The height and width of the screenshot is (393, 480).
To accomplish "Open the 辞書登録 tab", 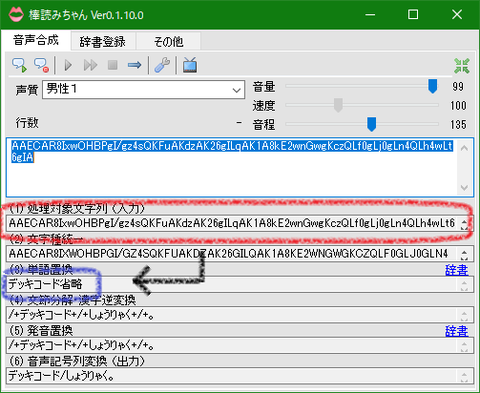I will 103,42.
